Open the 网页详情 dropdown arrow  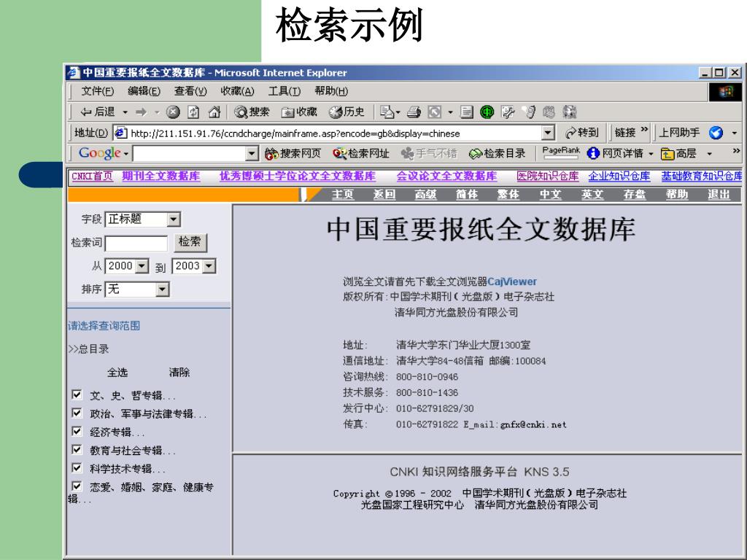point(651,154)
